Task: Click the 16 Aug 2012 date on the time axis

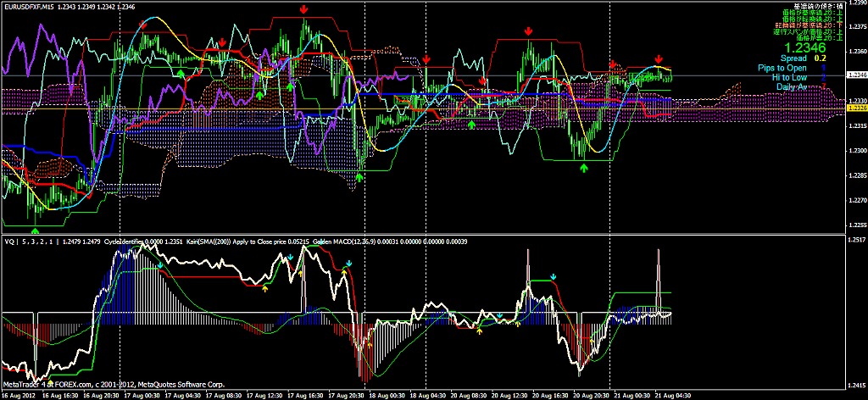Action: pos(20,394)
